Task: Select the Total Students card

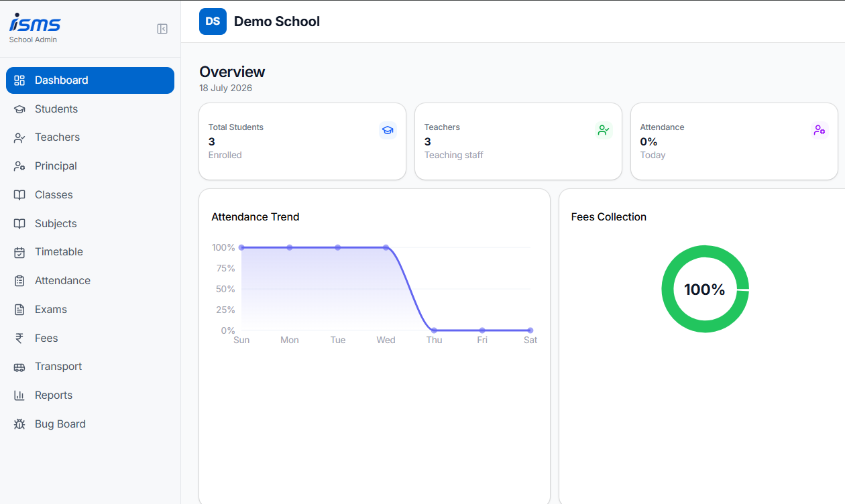Action: pyautogui.click(x=302, y=141)
